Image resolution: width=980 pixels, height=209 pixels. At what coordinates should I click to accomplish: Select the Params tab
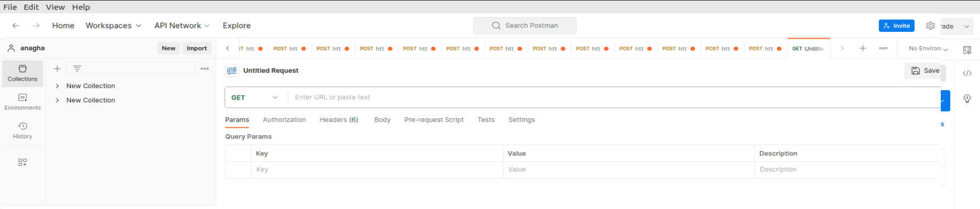pos(237,120)
